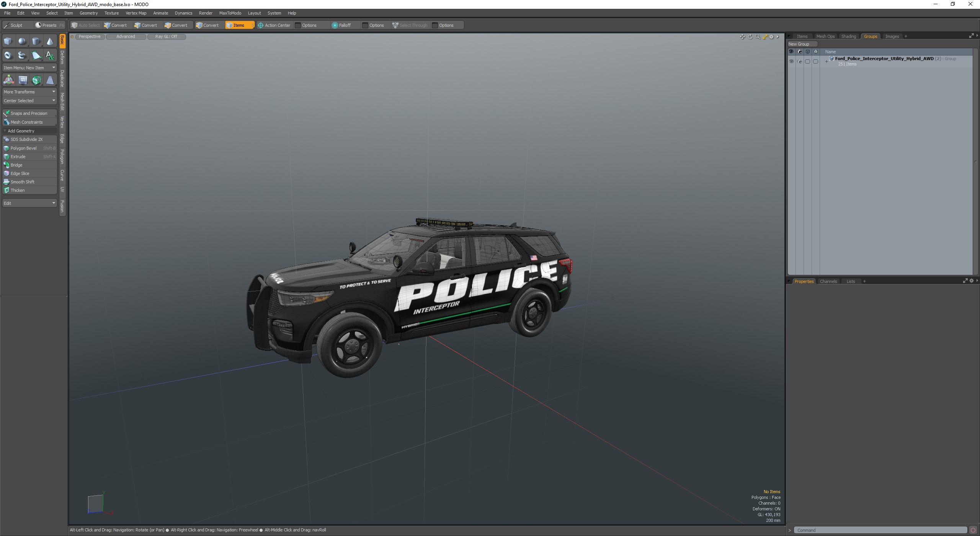Switch to the Mesh Ops tab
980x536 pixels.
pyautogui.click(x=825, y=36)
